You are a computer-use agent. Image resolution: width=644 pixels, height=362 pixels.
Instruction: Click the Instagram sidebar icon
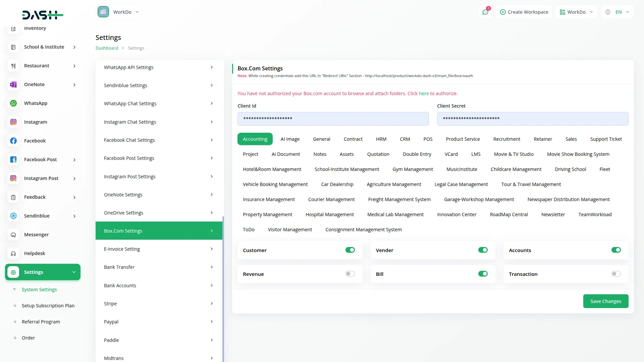(x=13, y=122)
